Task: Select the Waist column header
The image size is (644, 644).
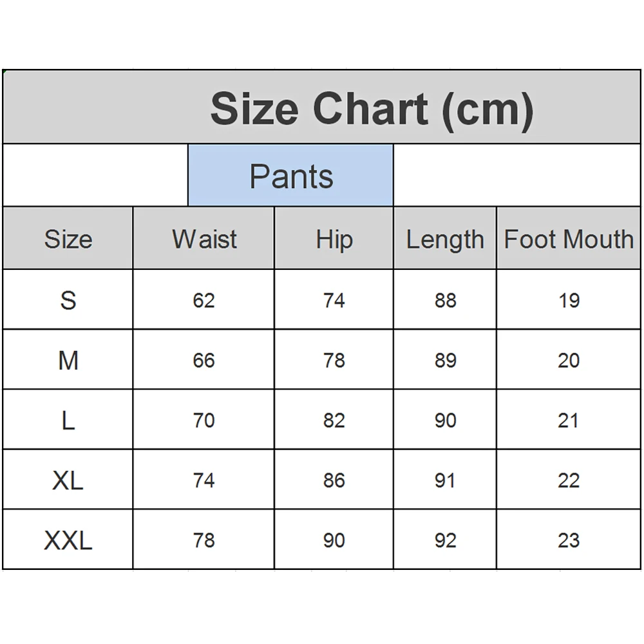Action: [204, 239]
